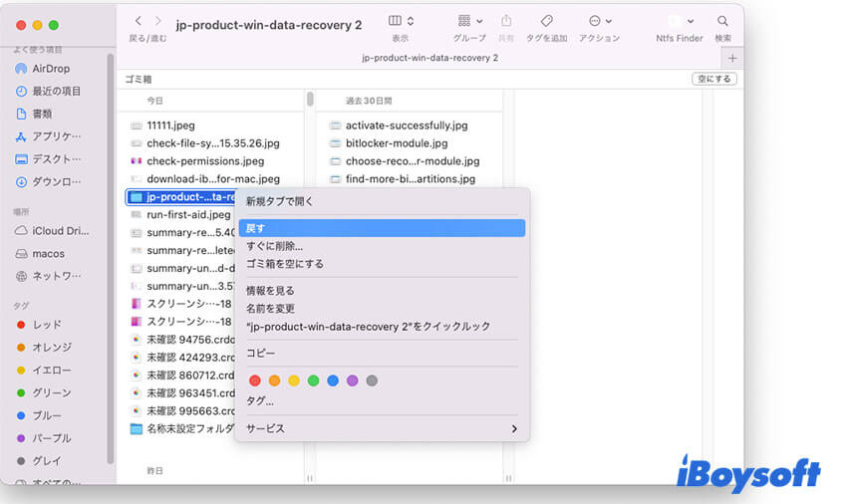Filter by the グリーン sidebar tag
847x504 pixels.
[44, 392]
